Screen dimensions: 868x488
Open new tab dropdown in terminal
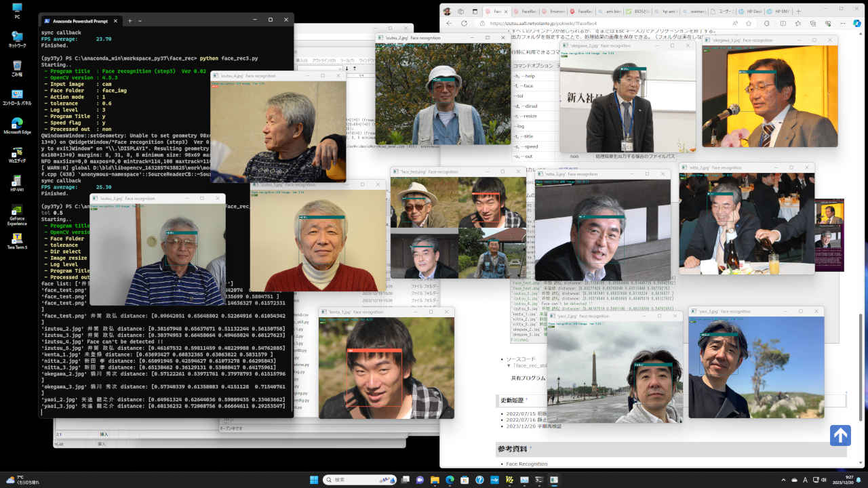(140, 20)
